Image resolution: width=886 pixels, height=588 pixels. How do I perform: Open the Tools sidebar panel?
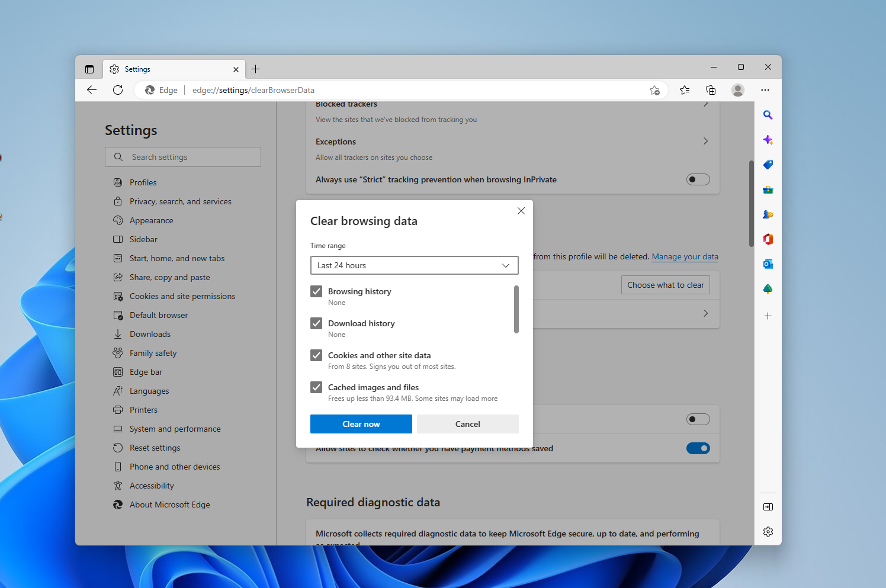pyautogui.click(x=768, y=189)
